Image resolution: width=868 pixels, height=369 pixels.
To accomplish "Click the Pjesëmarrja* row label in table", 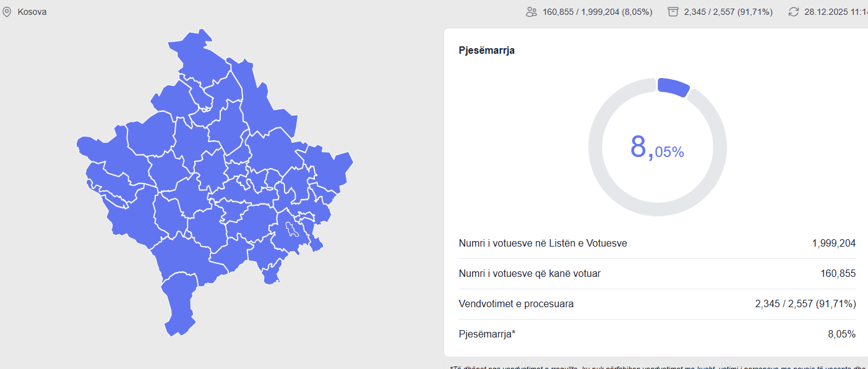I will [x=487, y=334].
